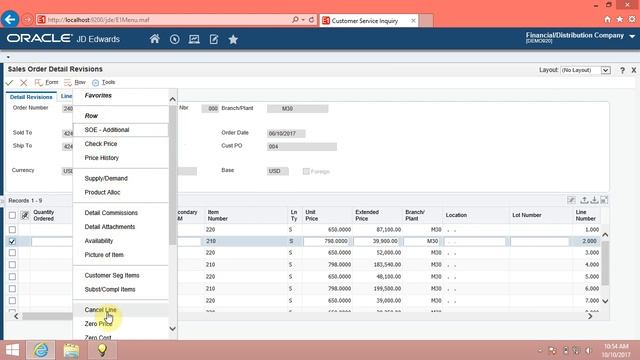The image size is (640, 360).
Task: Click the browser forward button
Action: [x=27, y=20]
